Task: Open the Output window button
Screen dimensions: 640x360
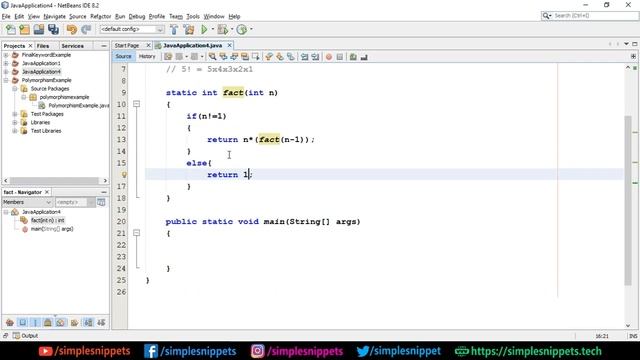Action: (25, 336)
